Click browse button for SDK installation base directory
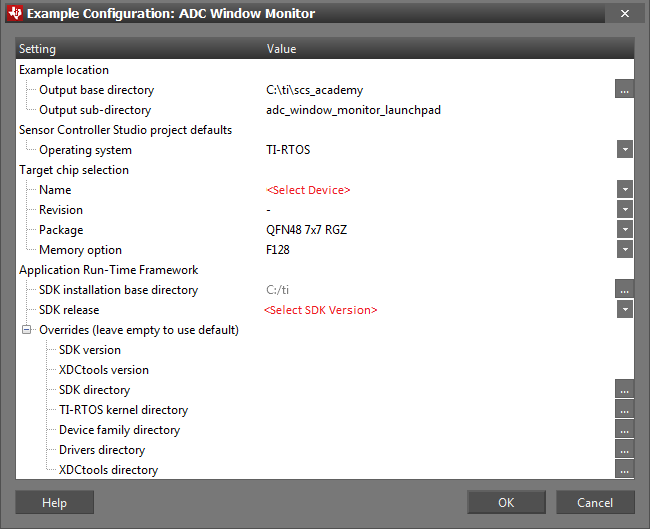 coord(624,290)
